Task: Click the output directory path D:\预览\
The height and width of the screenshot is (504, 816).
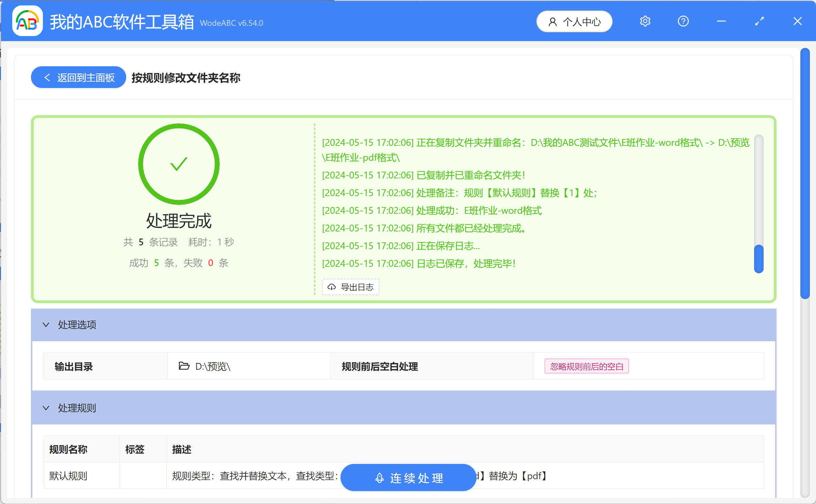Action: click(x=213, y=367)
